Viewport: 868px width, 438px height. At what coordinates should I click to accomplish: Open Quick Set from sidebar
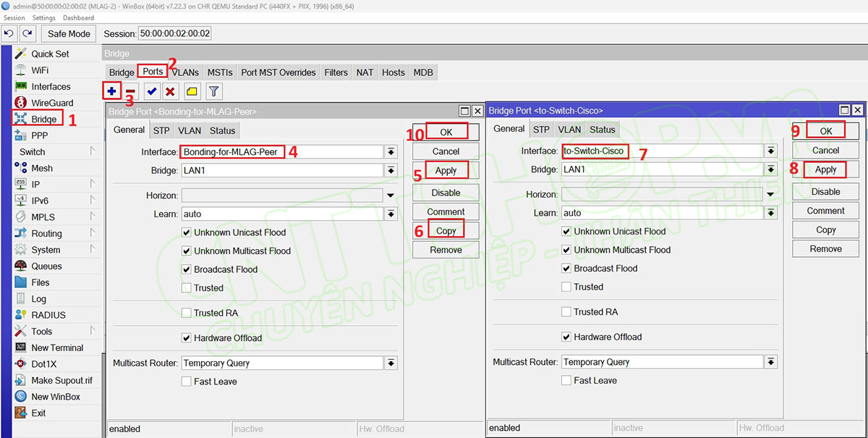point(50,54)
